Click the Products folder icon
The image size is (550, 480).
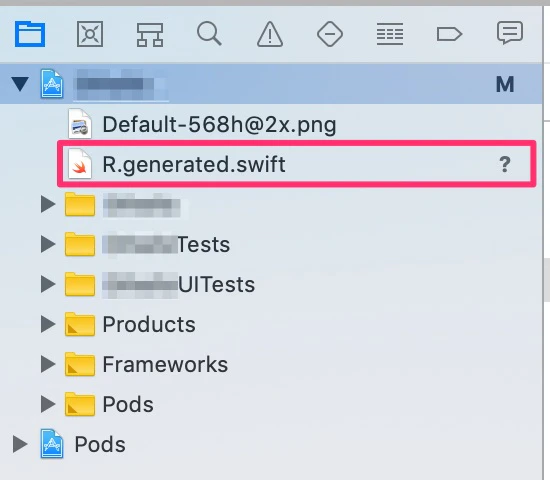click(80, 324)
